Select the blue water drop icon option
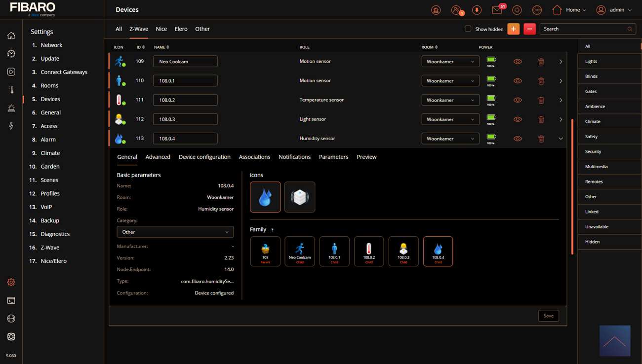The width and height of the screenshot is (642, 364). (x=265, y=197)
